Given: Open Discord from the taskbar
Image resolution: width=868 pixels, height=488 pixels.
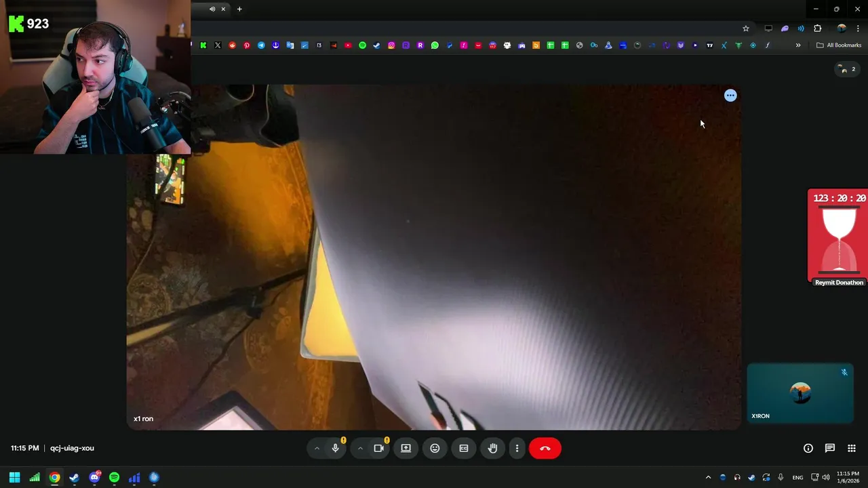Looking at the screenshot, I should (94, 477).
